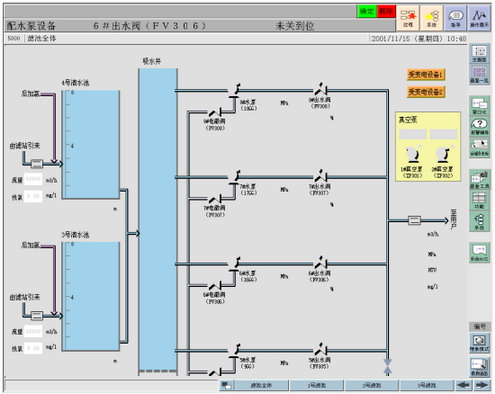
Task: Open the window-ization sidebar icon
Action: pyautogui.click(x=479, y=105)
